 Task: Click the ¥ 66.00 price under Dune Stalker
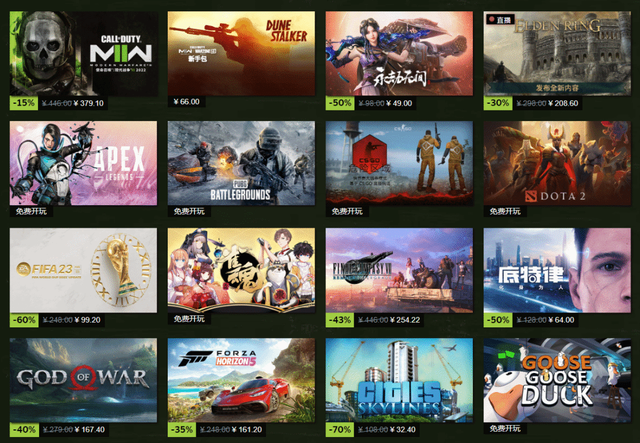187,102
